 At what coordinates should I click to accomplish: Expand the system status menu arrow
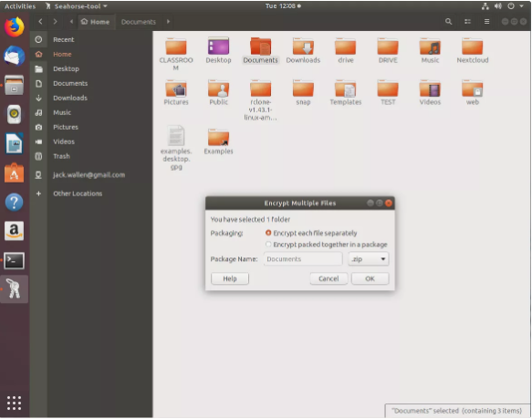pos(521,6)
